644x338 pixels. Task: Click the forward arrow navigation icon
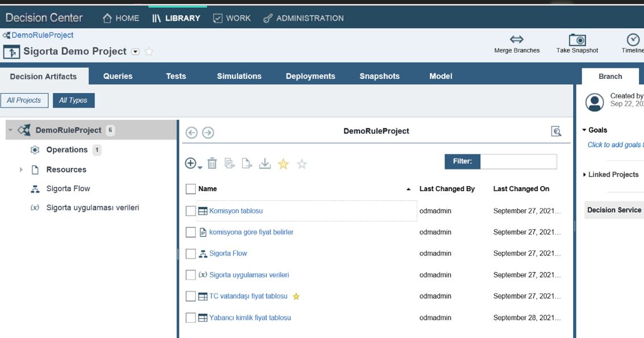coord(208,133)
